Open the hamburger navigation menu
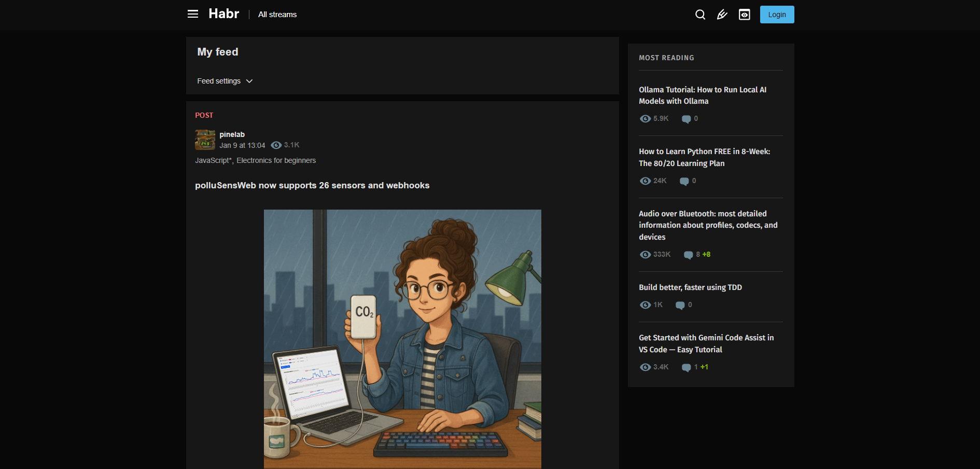The width and height of the screenshot is (980, 469). 192,14
